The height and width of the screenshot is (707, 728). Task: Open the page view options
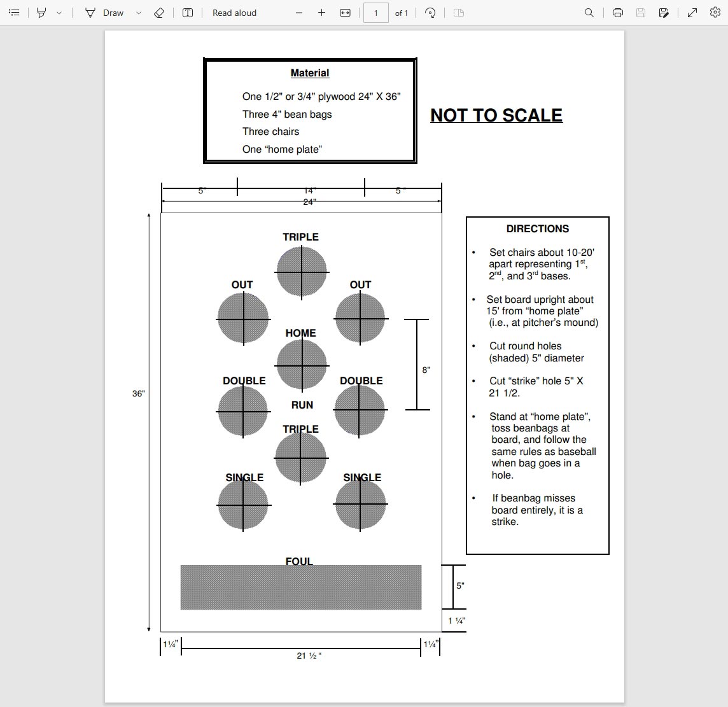[459, 13]
